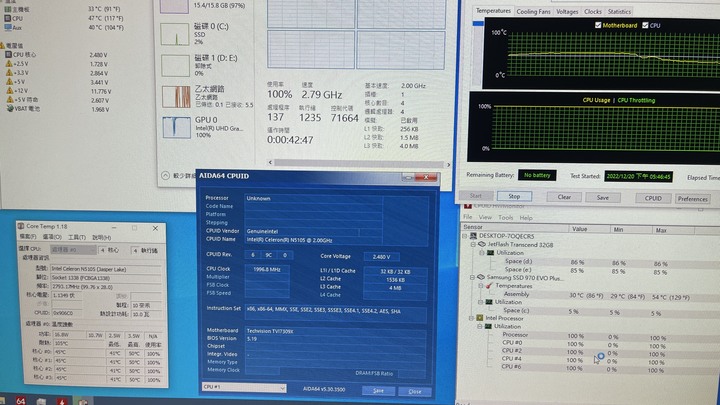Click Save in AIDA64 CPUID dialog
This screenshot has height=405, width=720.
coord(378,391)
